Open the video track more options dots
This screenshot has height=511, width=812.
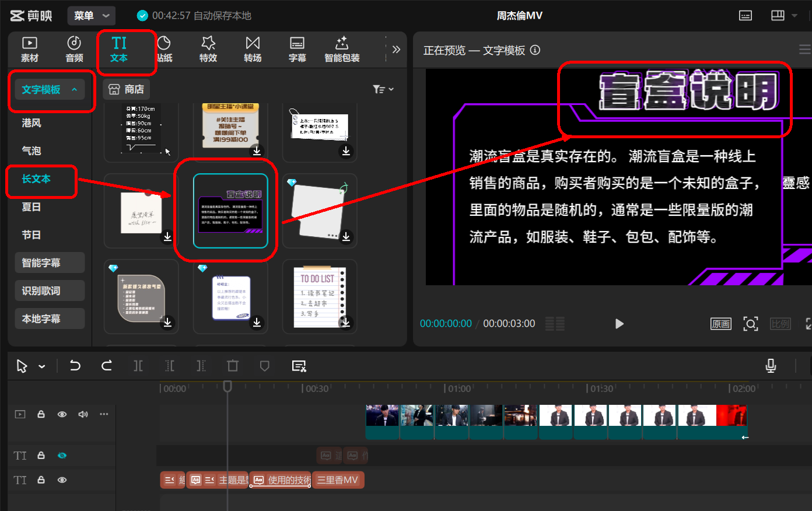coord(104,414)
